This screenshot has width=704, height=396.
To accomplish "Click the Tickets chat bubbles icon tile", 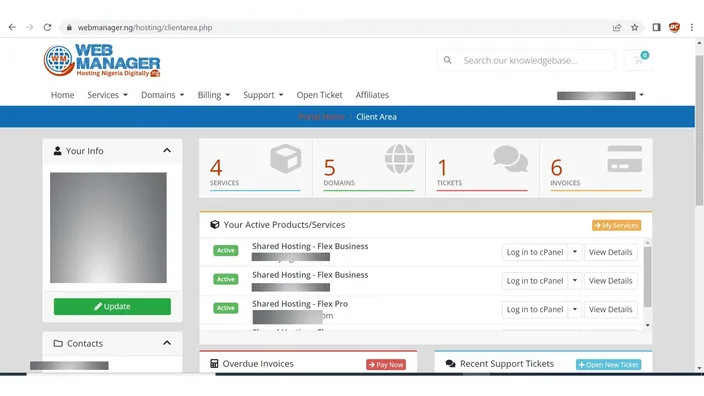I will (510, 158).
